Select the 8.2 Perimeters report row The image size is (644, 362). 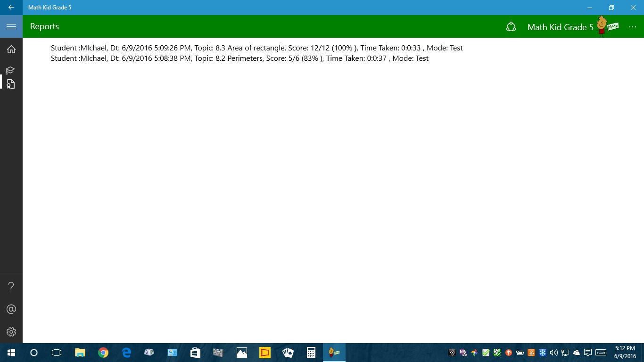click(x=239, y=58)
